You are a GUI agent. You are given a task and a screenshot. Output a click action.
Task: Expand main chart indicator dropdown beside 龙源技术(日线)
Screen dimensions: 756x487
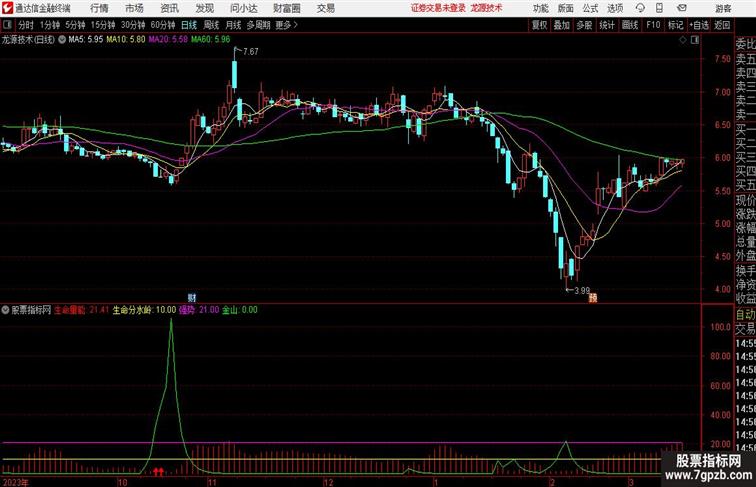coord(62,40)
